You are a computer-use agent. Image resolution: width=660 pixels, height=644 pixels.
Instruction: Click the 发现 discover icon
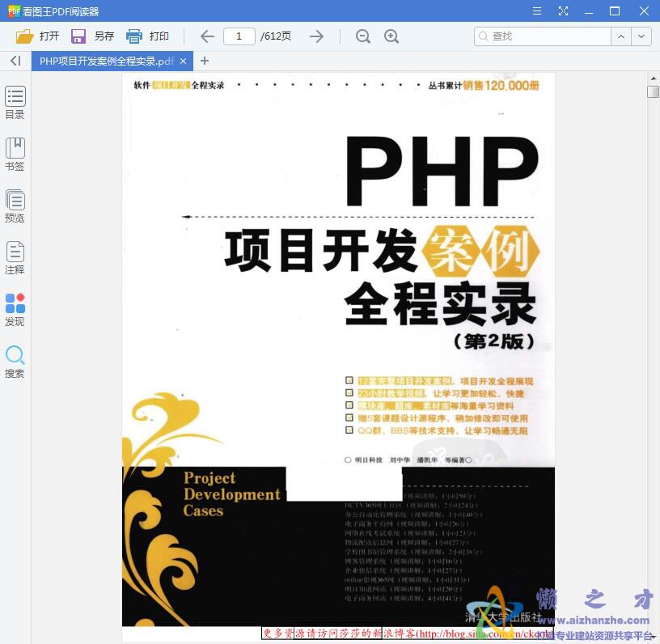[15, 307]
